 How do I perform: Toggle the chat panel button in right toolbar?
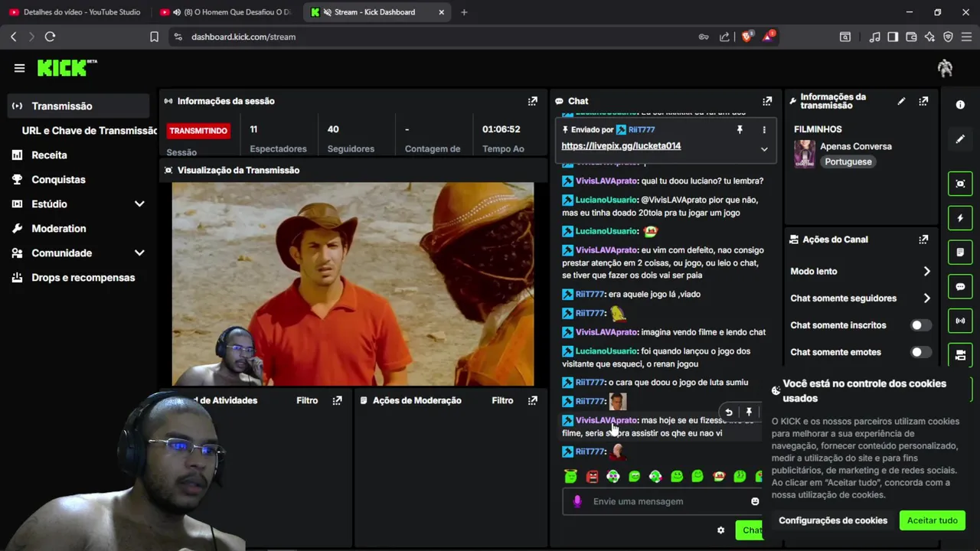click(960, 287)
